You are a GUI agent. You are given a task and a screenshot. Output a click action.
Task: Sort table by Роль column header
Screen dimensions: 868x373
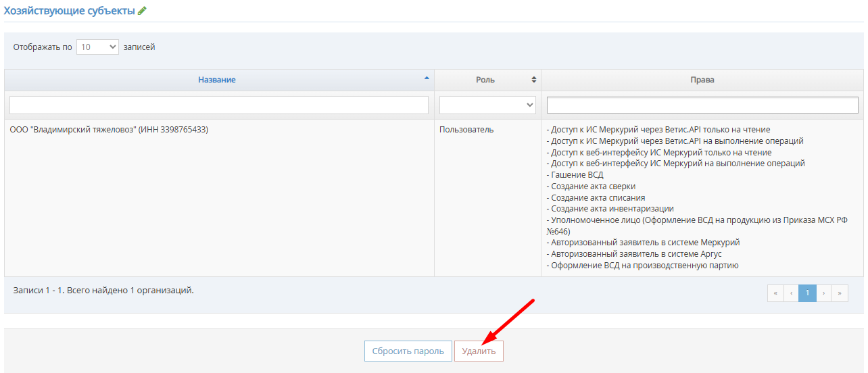tap(485, 80)
